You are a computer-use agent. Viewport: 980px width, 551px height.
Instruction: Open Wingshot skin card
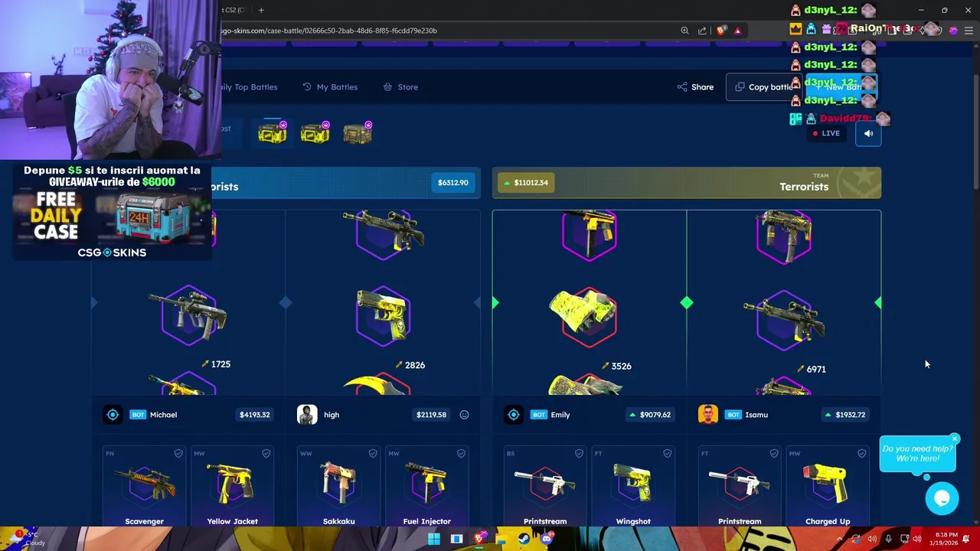(633, 487)
